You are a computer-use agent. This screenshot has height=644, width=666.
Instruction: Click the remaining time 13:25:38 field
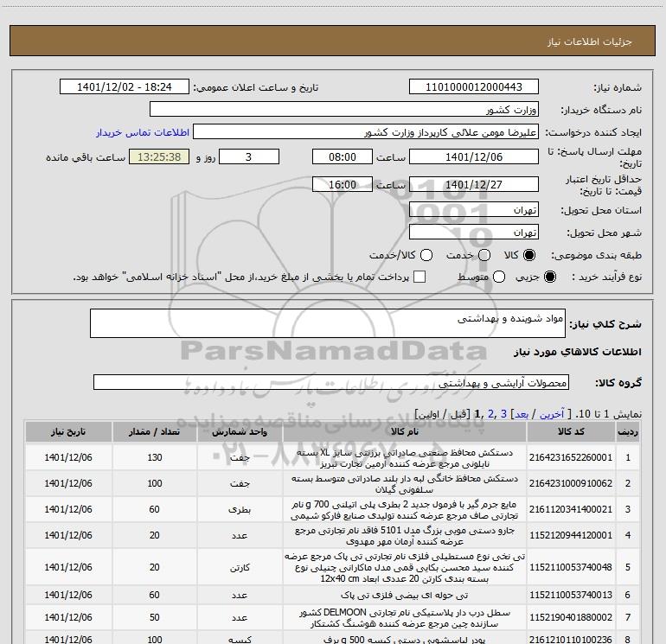click(x=159, y=156)
